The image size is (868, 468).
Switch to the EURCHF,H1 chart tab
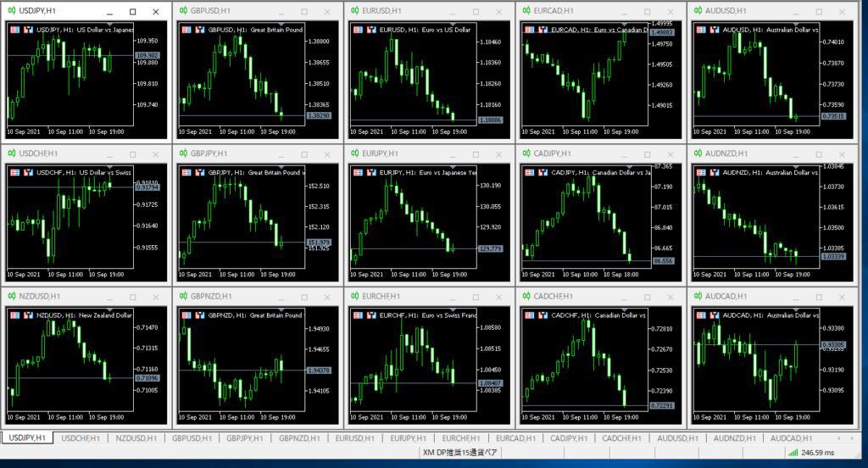(461, 438)
